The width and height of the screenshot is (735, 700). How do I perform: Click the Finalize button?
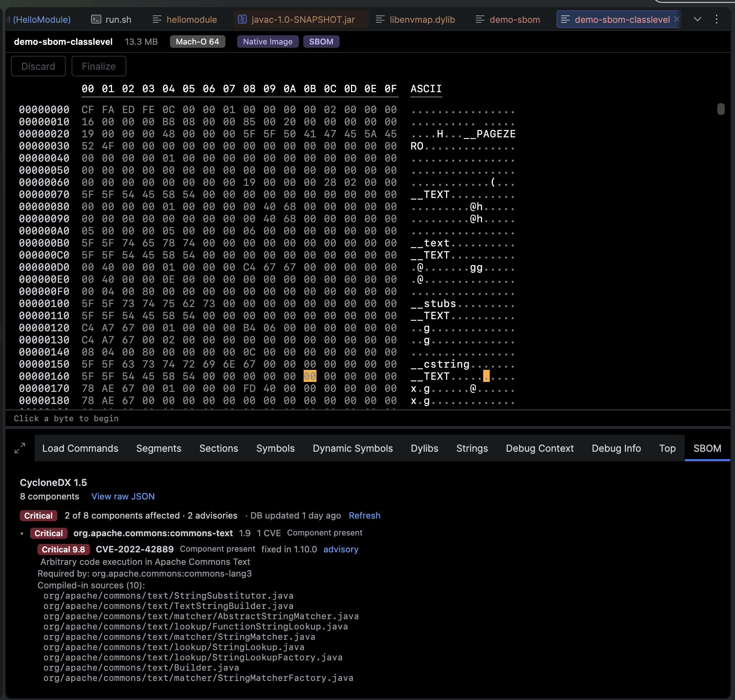99,66
